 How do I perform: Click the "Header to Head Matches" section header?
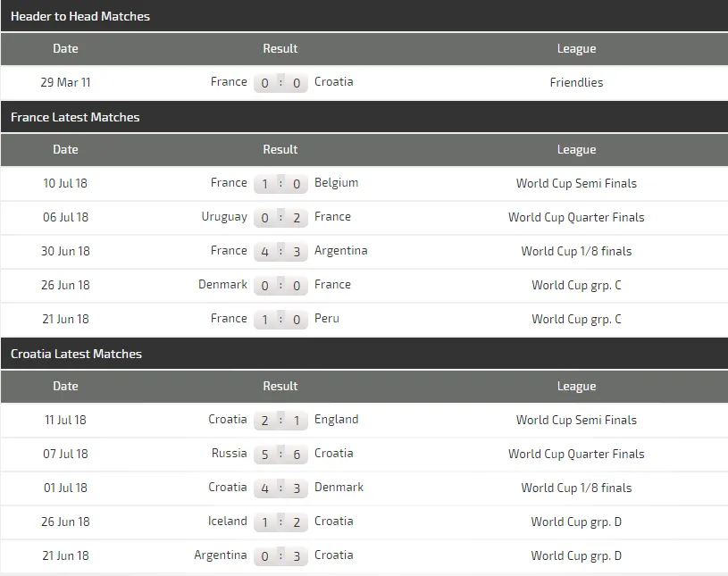click(x=80, y=16)
